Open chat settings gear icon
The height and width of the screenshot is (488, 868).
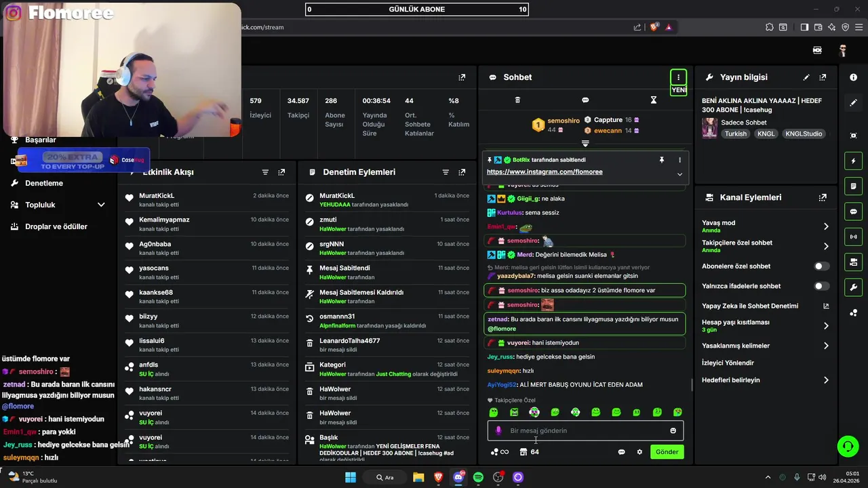click(x=639, y=452)
